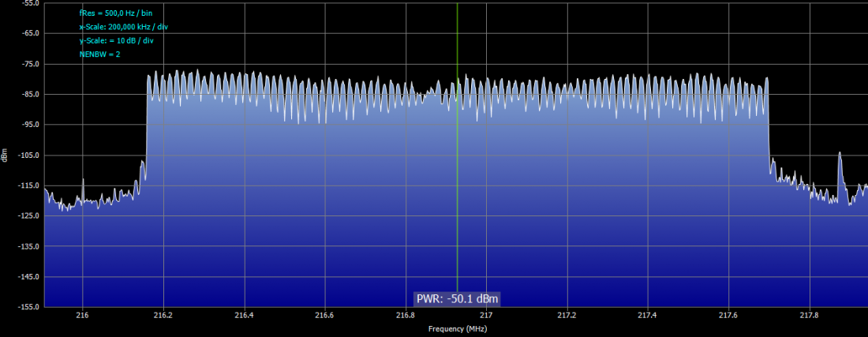
Task: Click the 'PWR: -50.1 dBm' power readout
Action: 457,299
